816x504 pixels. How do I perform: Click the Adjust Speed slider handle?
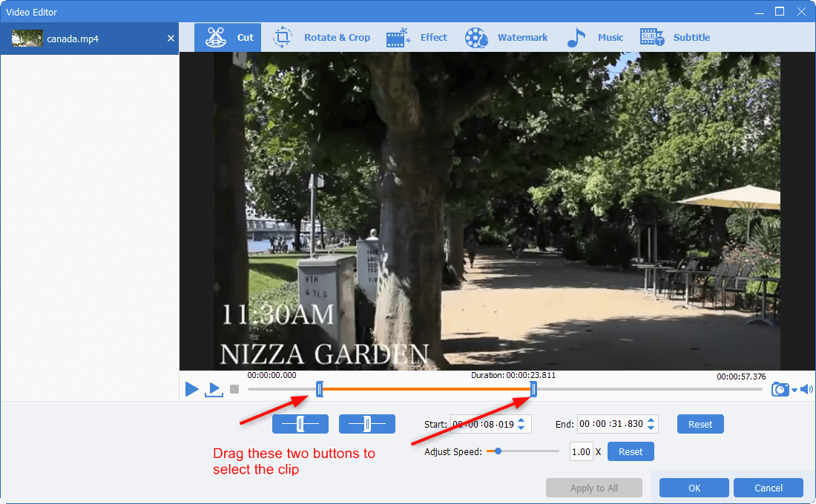pyautogui.click(x=499, y=451)
